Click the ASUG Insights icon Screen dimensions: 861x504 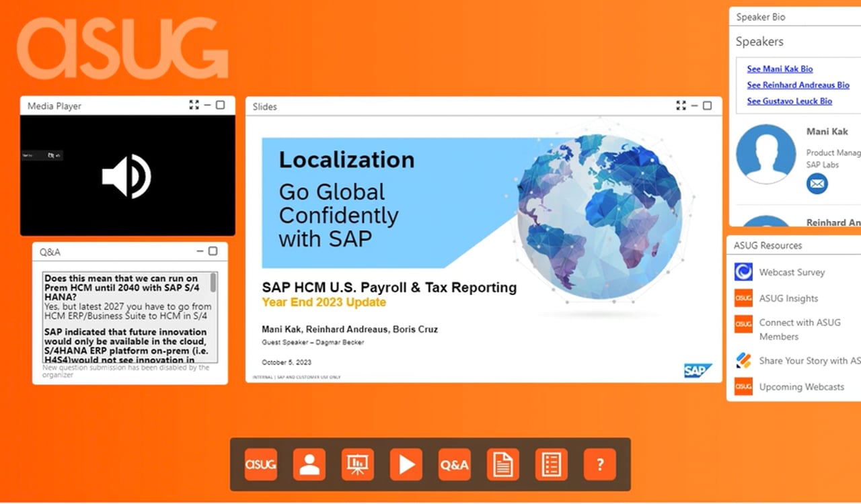pos(743,298)
